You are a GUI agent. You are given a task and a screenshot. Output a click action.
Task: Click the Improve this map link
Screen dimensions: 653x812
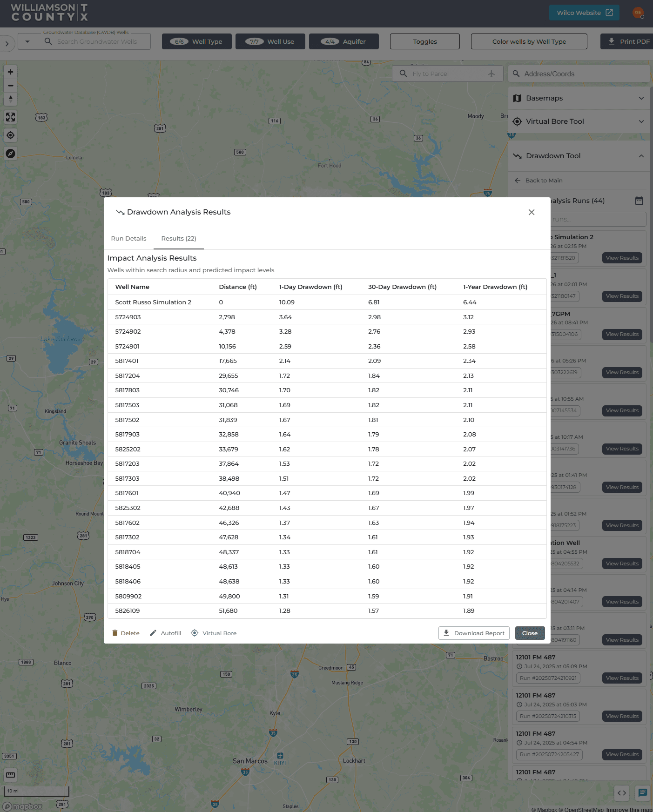629,809
